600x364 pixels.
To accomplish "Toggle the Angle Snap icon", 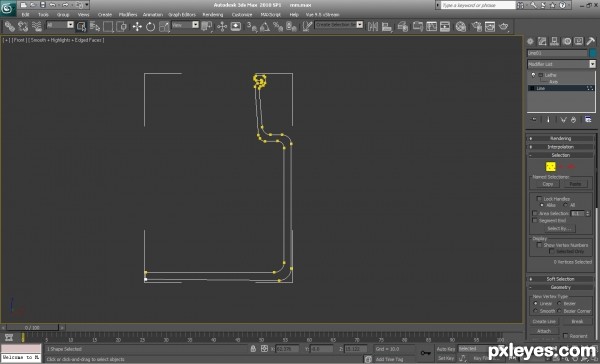I will (265, 26).
